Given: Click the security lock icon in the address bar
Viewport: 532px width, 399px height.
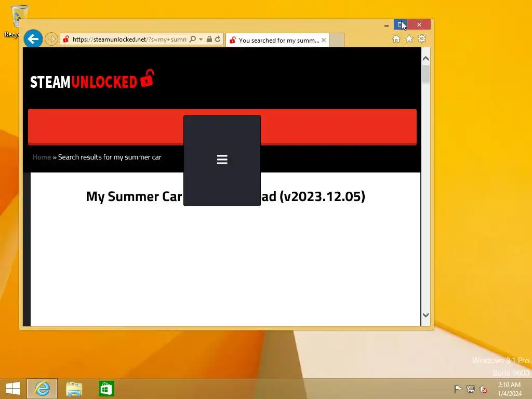Looking at the screenshot, I should coord(209,39).
